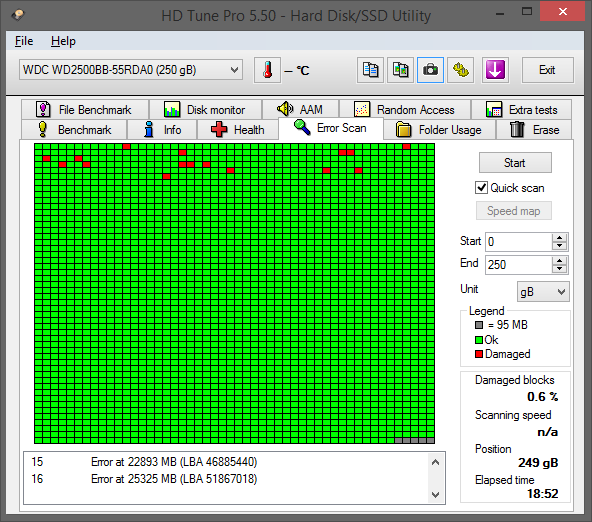Increase the End value with up arrow
The width and height of the screenshot is (592, 522).
point(560,261)
